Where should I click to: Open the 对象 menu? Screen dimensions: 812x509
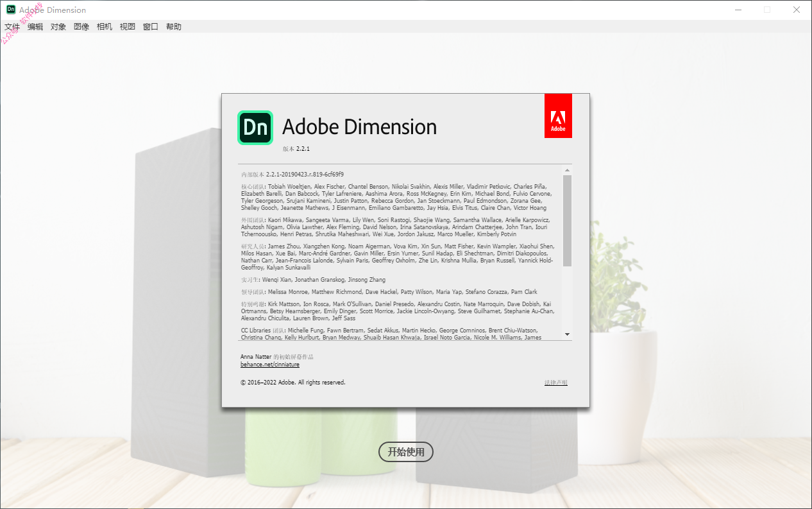[x=58, y=27]
